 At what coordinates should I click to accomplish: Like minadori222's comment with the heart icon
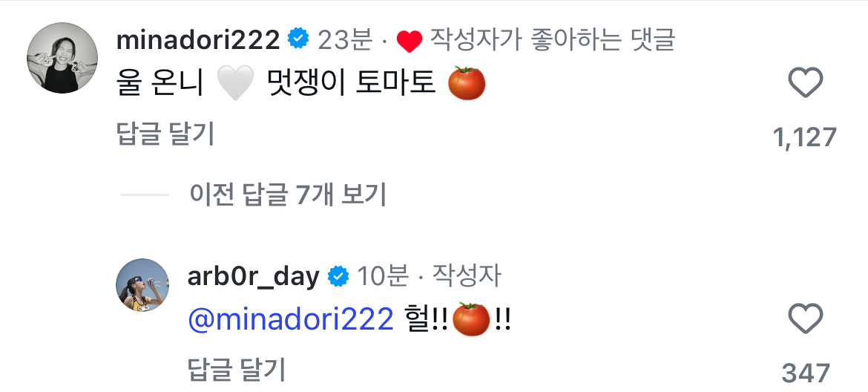[806, 83]
